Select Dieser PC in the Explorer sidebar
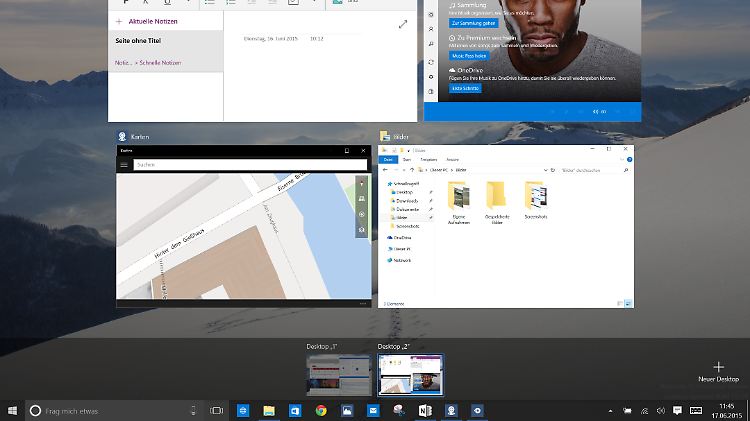Screen dimensions: 750x421 coord(399,249)
